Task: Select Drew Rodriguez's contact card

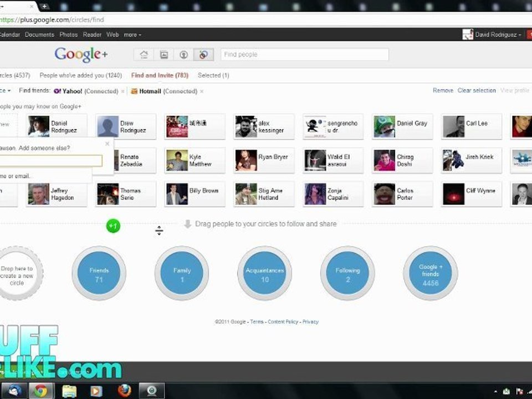Action: (126, 126)
